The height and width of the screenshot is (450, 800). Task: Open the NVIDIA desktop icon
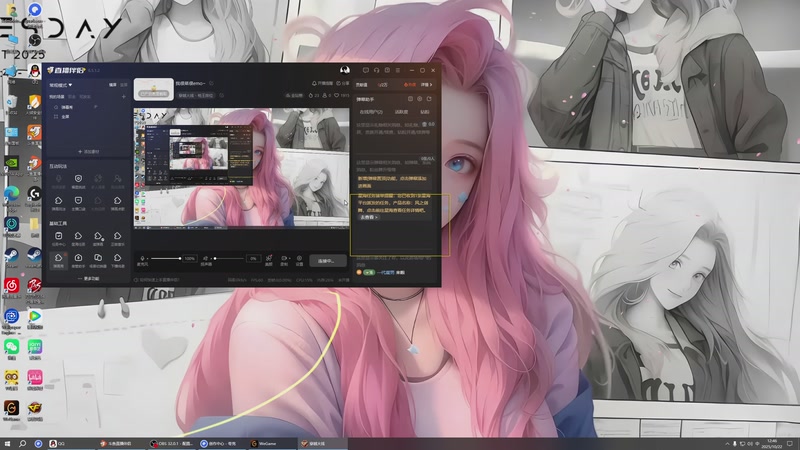[11, 164]
